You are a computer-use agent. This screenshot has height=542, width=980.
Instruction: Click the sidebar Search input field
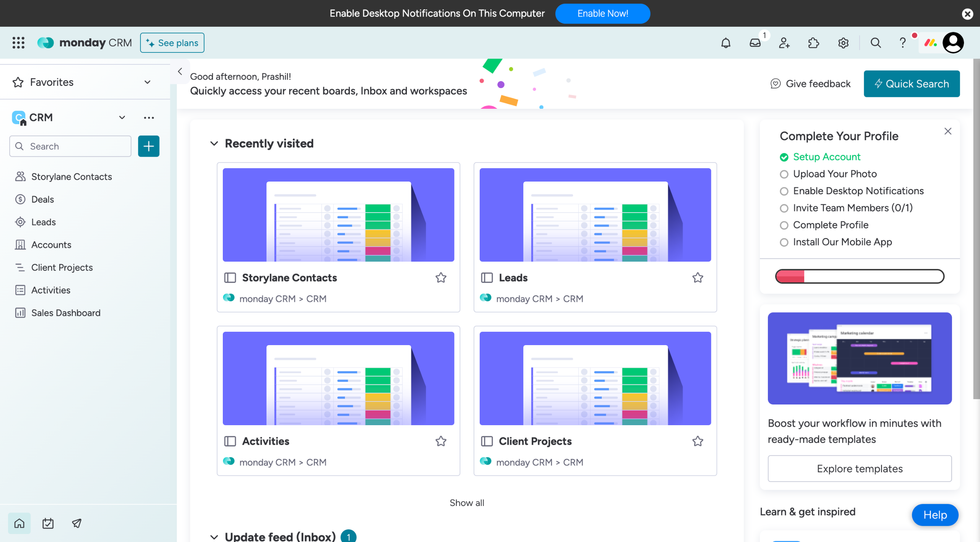point(70,146)
